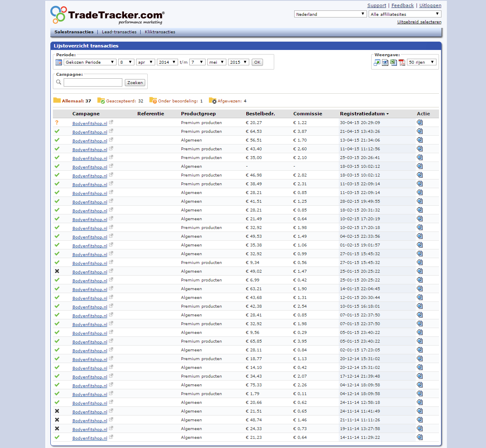The width and height of the screenshot is (486, 448).
Task: Click the accepted checkmark in the € 56,51 row
Action: click(x=57, y=140)
